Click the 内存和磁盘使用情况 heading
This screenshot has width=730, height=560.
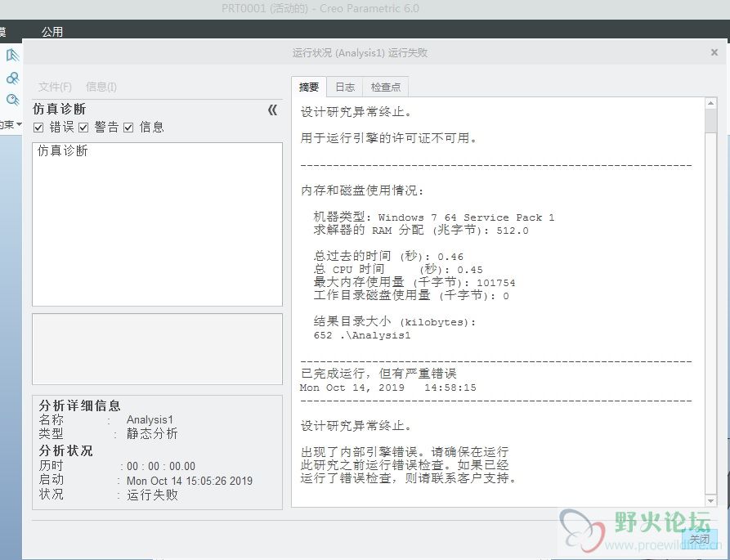(362, 190)
